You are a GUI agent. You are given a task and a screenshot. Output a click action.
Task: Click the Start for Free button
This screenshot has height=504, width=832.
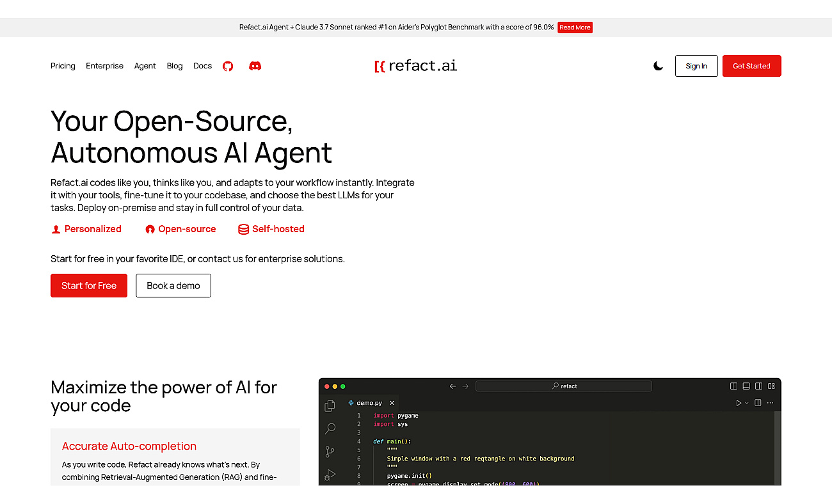89,286
